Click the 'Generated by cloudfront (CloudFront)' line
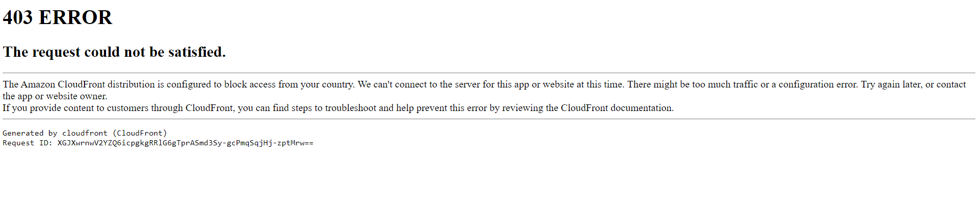 point(85,133)
